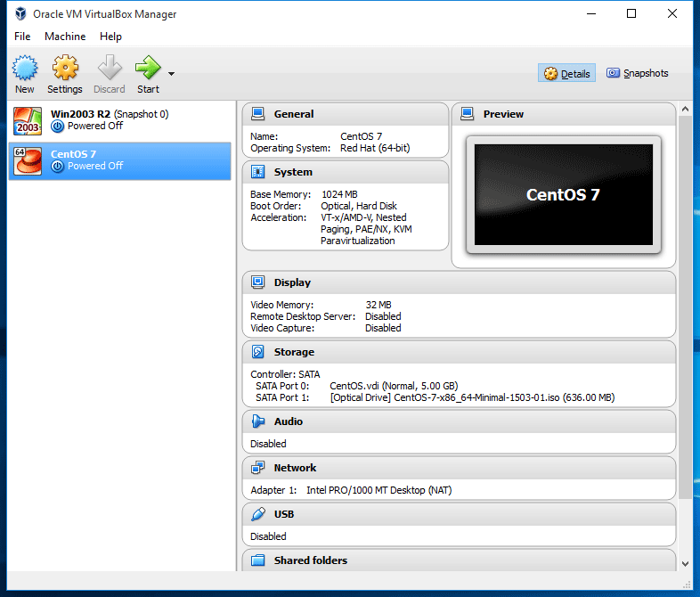Open the Display settings header link

pos(292,282)
